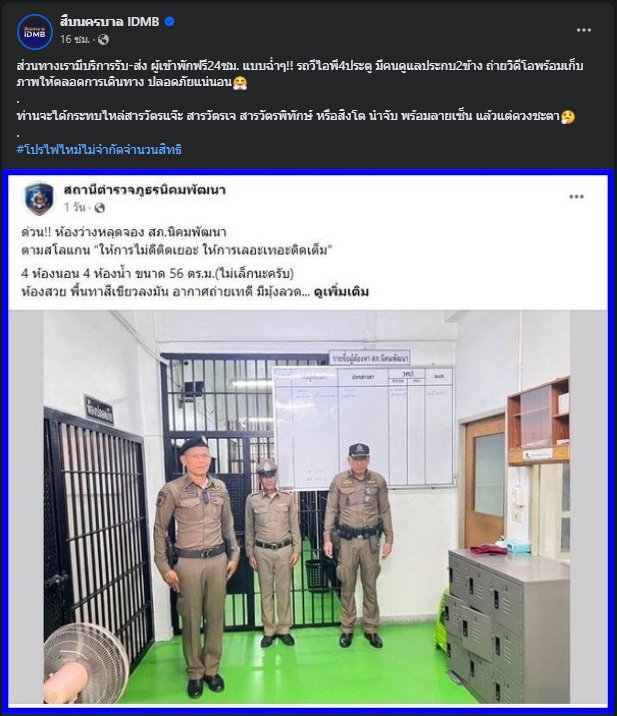Image resolution: width=617 pixels, height=716 pixels.
Task: Click the 1 วัน timestamp in shared post
Action: (x=75, y=208)
